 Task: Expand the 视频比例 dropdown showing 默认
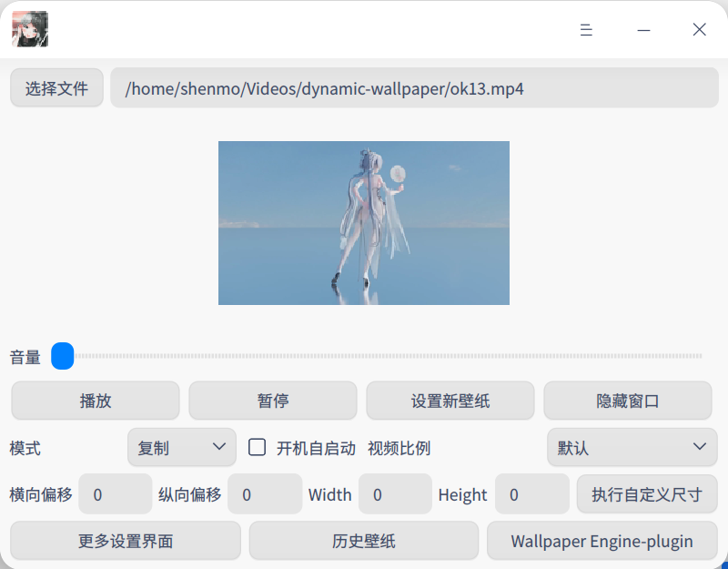[632, 447]
